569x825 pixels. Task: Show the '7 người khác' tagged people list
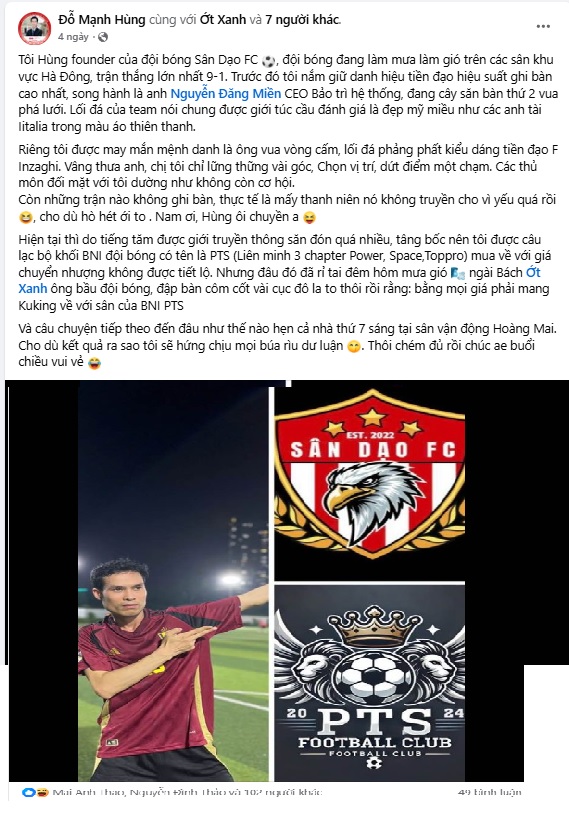(x=302, y=19)
